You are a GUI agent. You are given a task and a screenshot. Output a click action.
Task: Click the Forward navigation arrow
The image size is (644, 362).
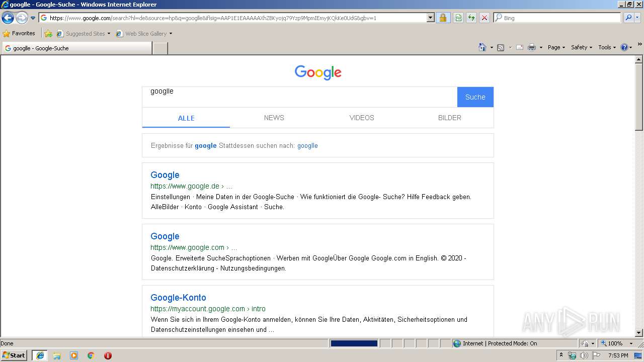pyautogui.click(x=22, y=18)
